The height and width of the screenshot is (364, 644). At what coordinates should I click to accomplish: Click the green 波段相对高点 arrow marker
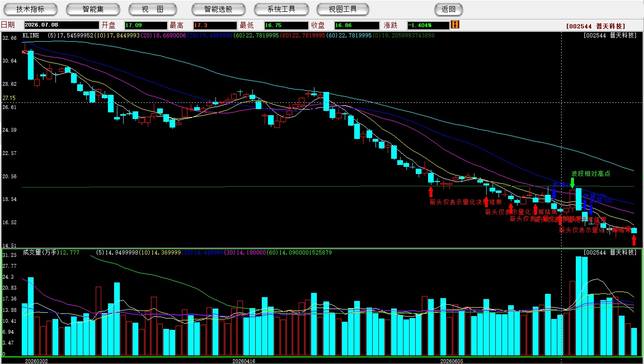tap(572, 183)
